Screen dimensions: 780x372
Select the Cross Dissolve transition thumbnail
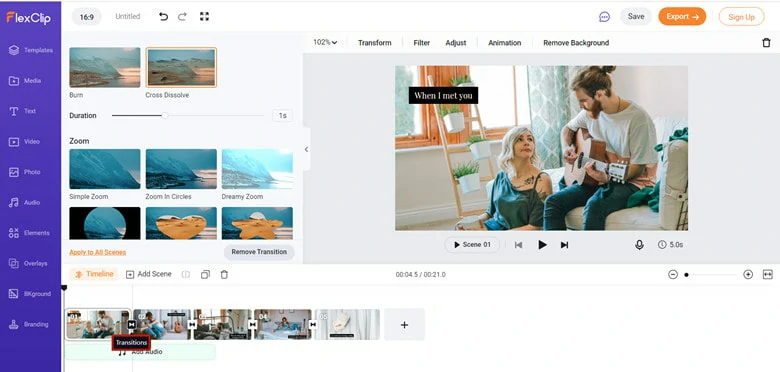(x=181, y=67)
